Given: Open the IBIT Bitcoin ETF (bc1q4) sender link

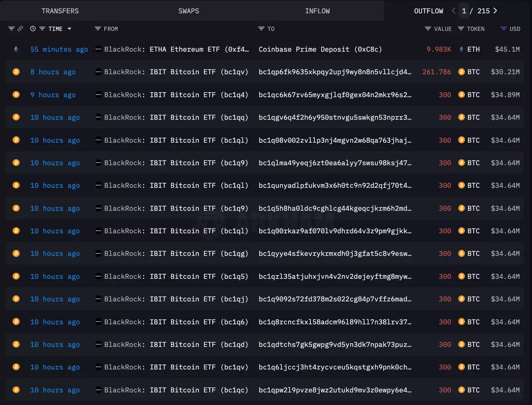Looking at the screenshot, I should 199,95.
